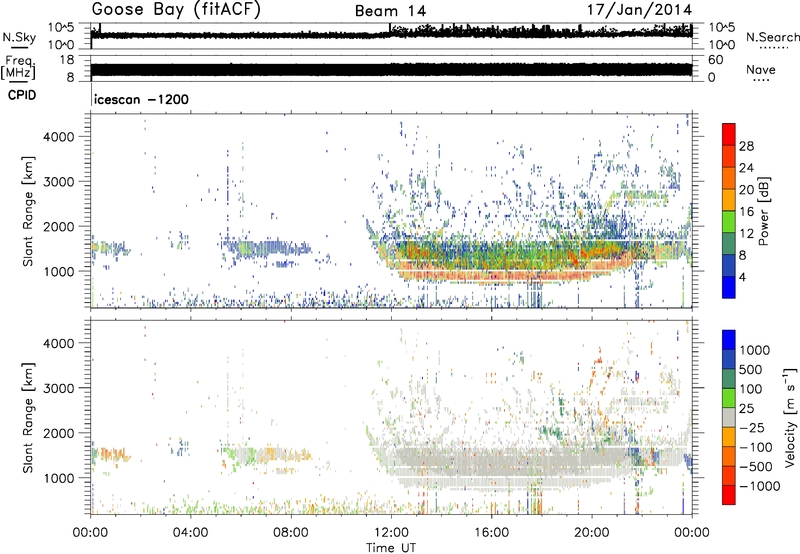Click the power panel Slant Range axis label

click(28, 211)
